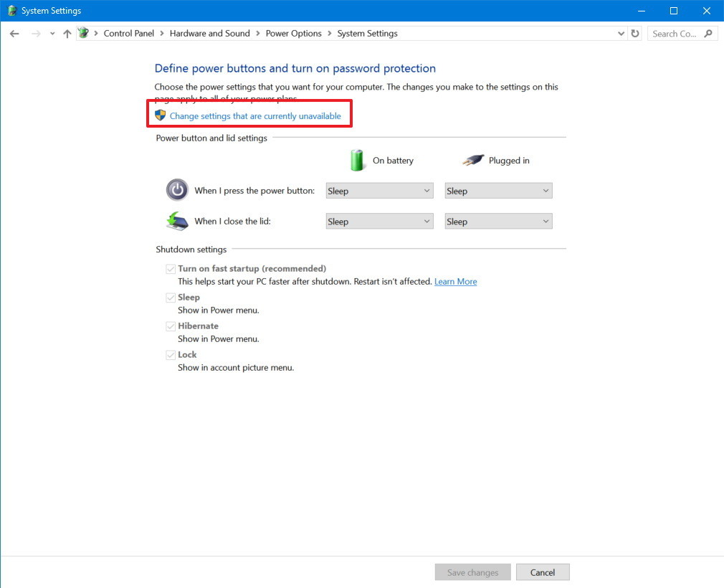
Task: Click the UAC shield icon next to the highlighted link
Action: click(160, 115)
